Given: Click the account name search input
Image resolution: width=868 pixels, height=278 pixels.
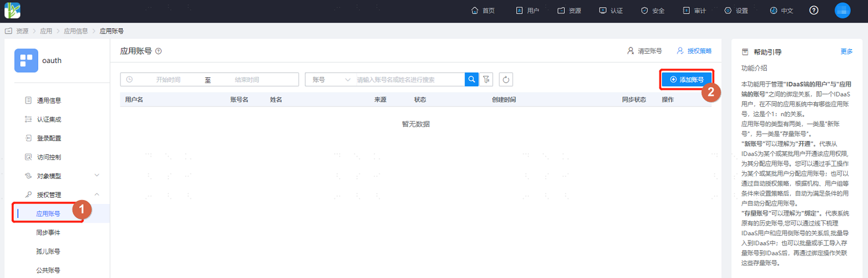Looking at the screenshot, I should [409, 80].
